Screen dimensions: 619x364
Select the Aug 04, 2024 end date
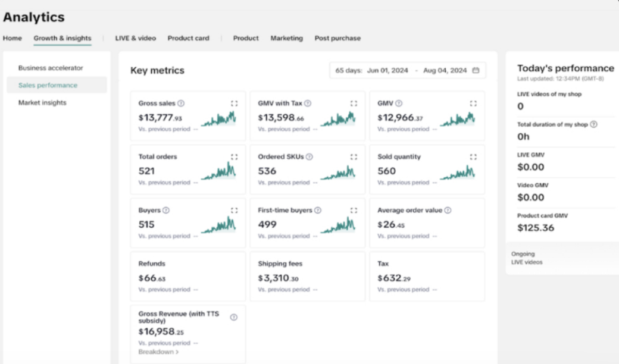point(445,70)
